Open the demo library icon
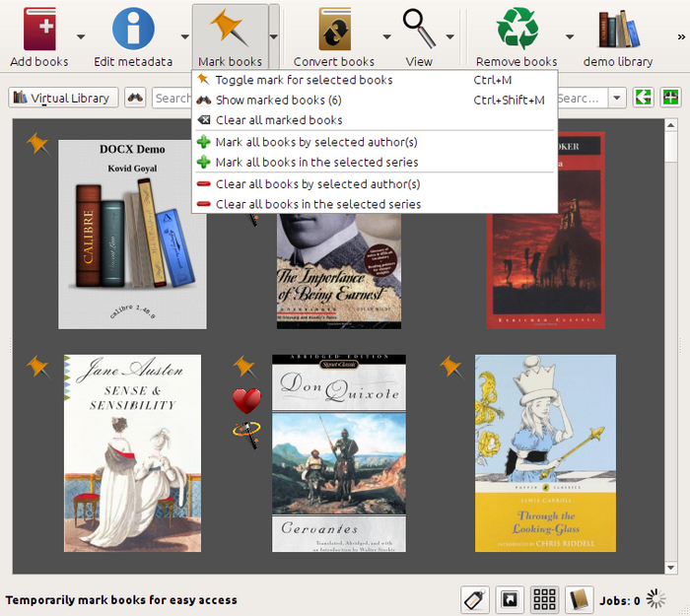 (x=618, y=29)
